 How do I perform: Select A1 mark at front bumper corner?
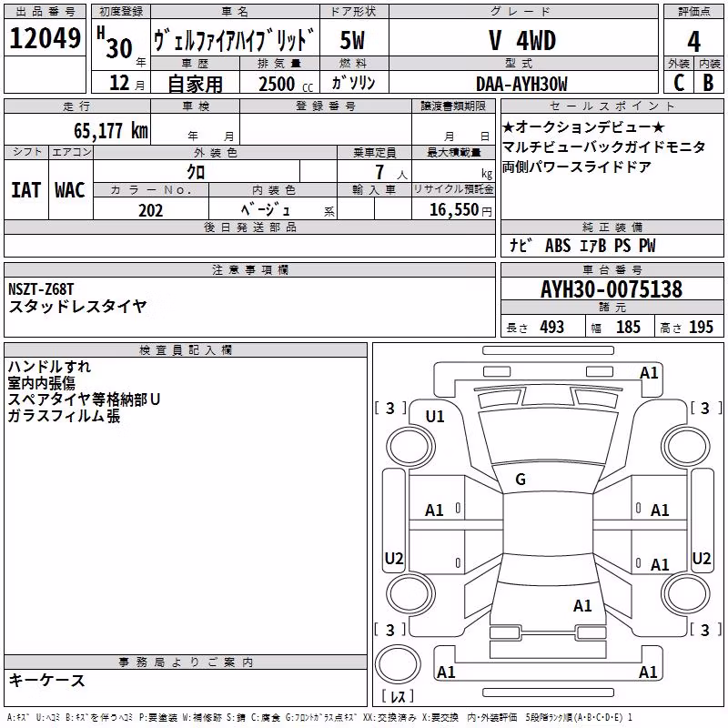pyautogui.click(x=649, y=372)
